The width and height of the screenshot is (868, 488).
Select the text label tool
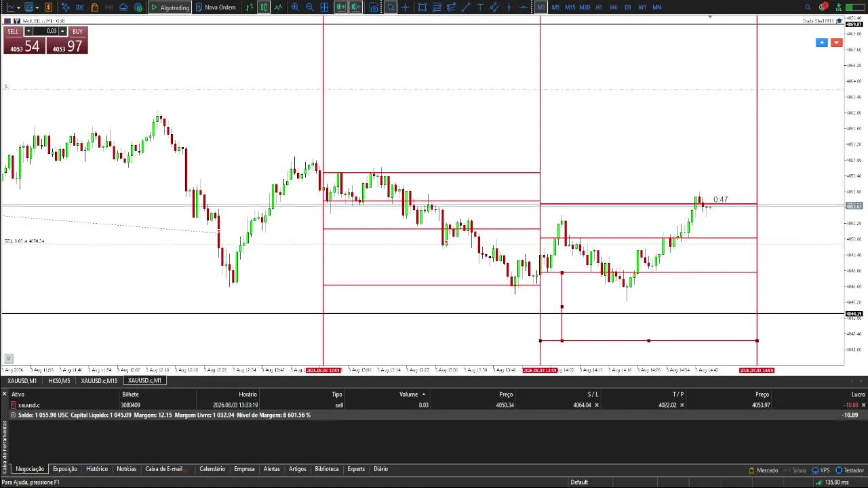pyautogui.click(x=480, y=7)
